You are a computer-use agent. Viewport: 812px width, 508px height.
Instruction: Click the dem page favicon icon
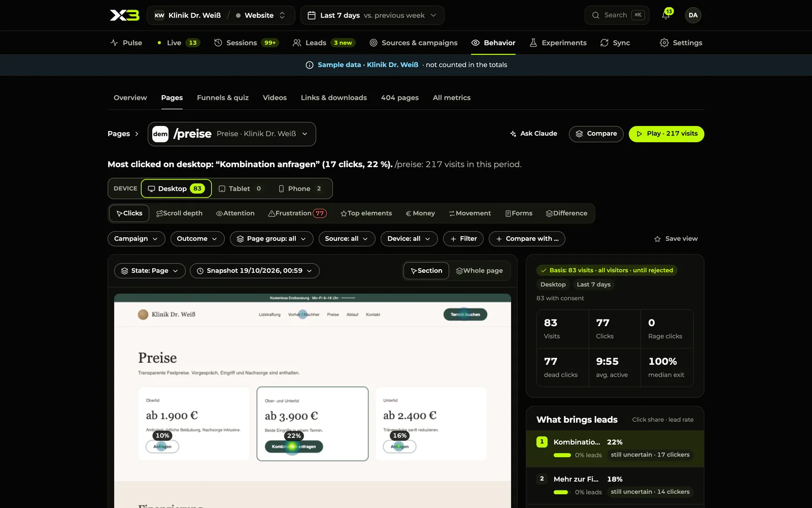160,134
